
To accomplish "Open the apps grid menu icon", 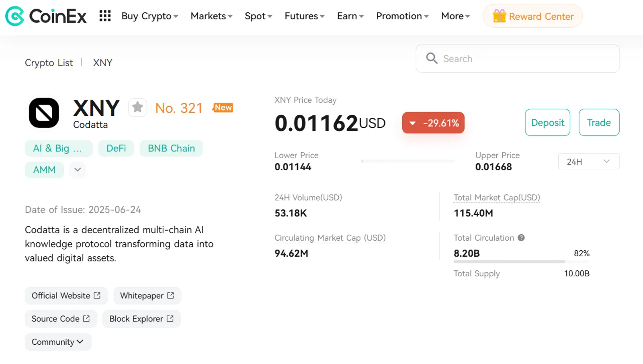I will point(105,16).
